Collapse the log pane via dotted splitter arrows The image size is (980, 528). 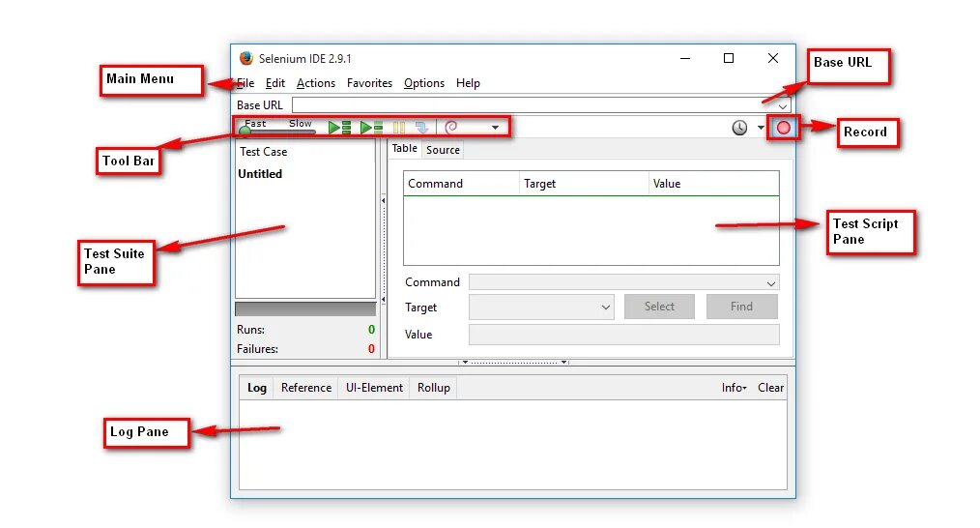(x=513, y=363)
